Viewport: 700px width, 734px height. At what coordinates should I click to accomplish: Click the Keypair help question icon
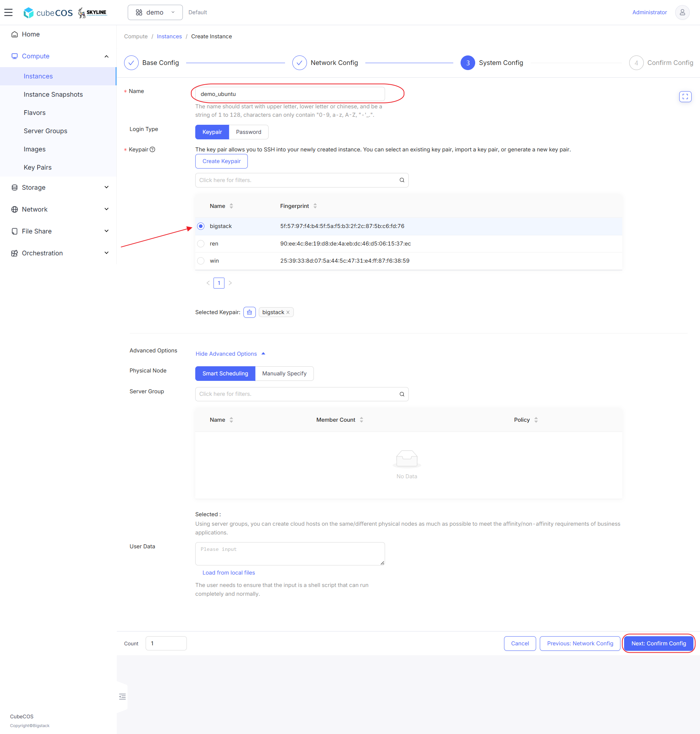tap(152, 150)
